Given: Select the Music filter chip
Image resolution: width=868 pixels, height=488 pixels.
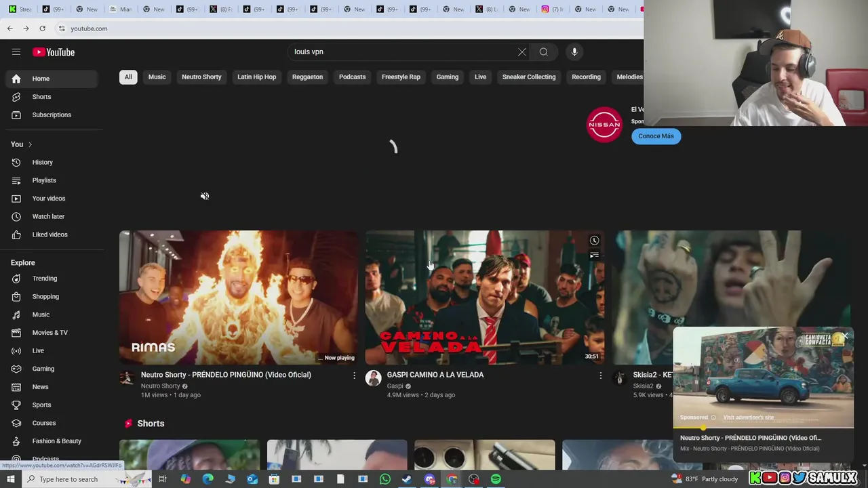Looking at the screenshot, I should click(x=157, y=77).
